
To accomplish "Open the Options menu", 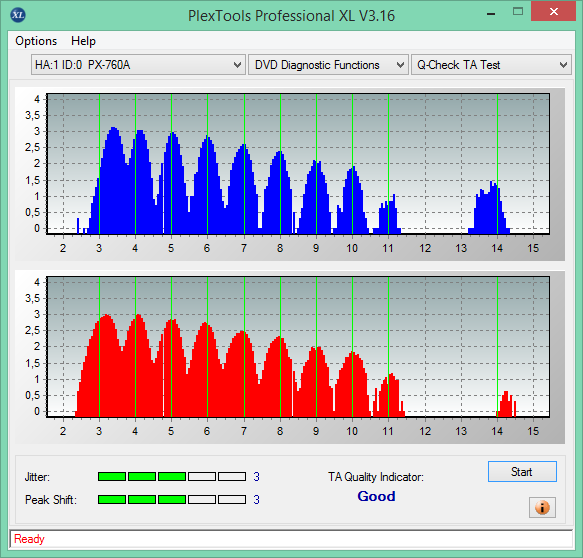I will (36, 41).
